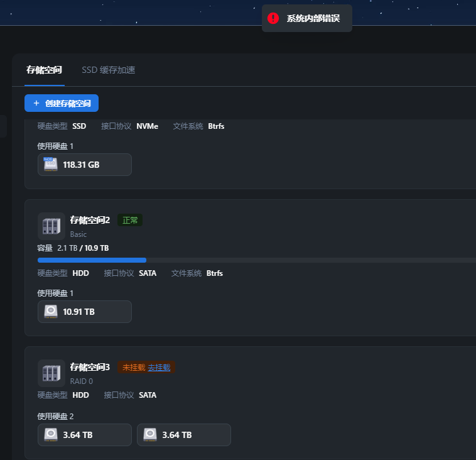Image resolution: width=476 pixels, height=460 pixels.
Task: Click the 系统内部错误 notification message
Action: (313, 18)
